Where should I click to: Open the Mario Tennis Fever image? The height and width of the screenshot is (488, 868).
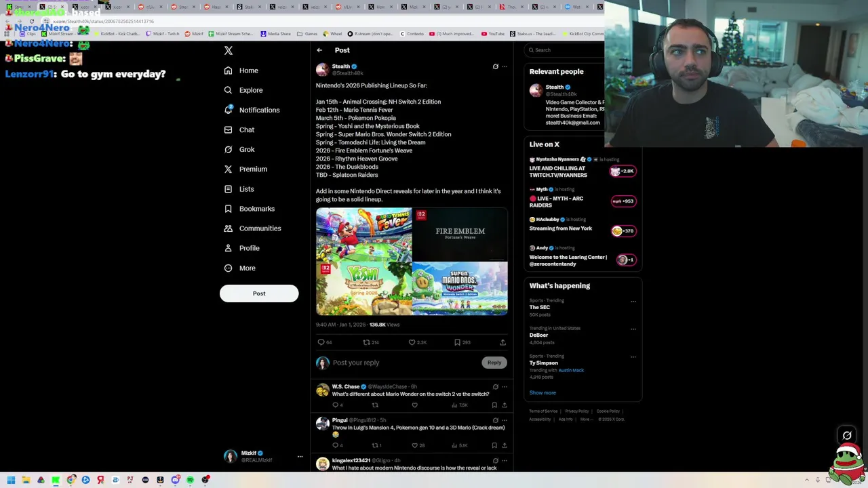click(x=363, y=235)
